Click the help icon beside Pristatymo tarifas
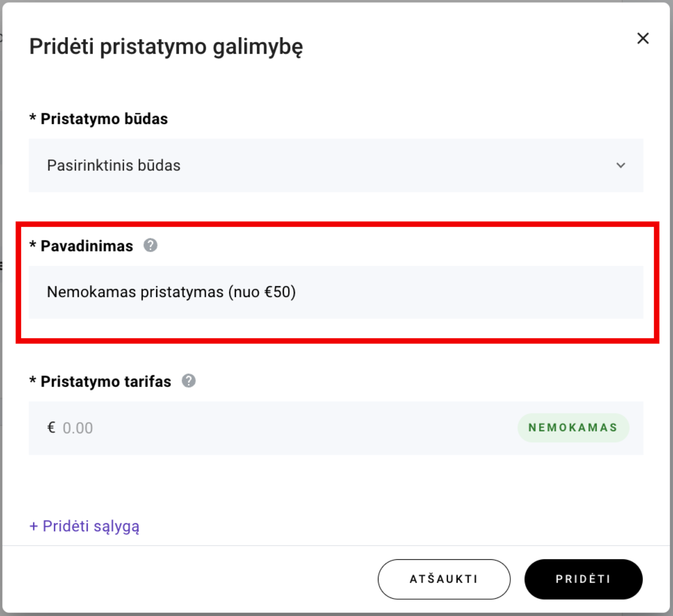The height and width of the screenshot is (616, 673). click(x=188, y=381)
